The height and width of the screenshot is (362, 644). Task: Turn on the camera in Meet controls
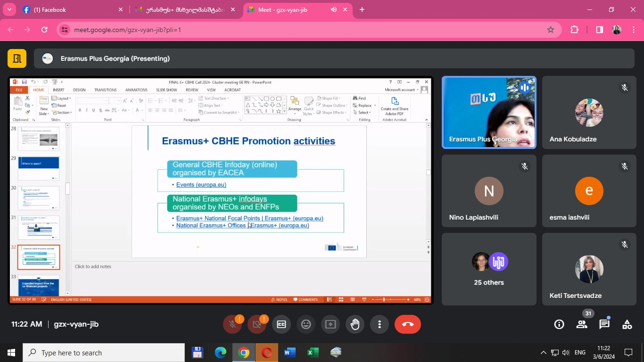tap(257, 324)
